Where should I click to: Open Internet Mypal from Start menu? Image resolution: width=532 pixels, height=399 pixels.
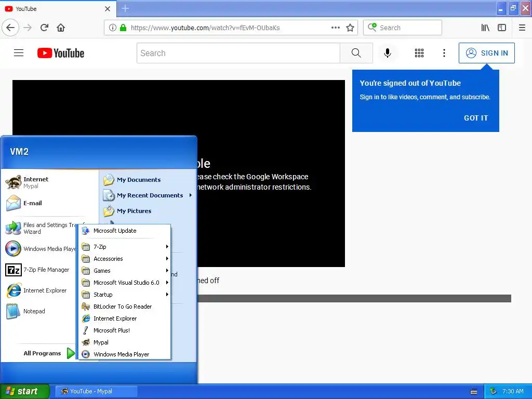pos(50,182)
